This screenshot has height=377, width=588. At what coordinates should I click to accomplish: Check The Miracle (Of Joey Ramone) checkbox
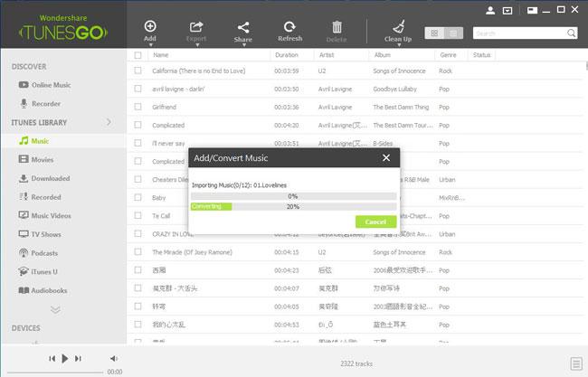click(138, 252)
